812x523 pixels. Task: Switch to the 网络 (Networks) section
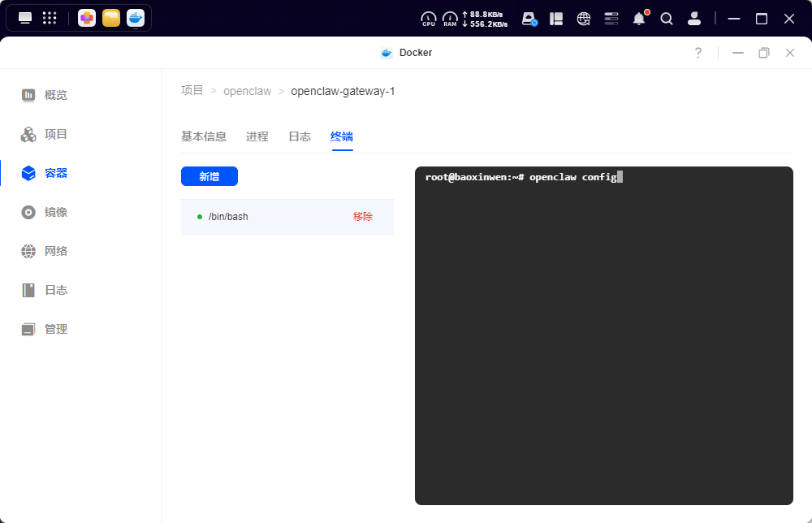[55, 250]
